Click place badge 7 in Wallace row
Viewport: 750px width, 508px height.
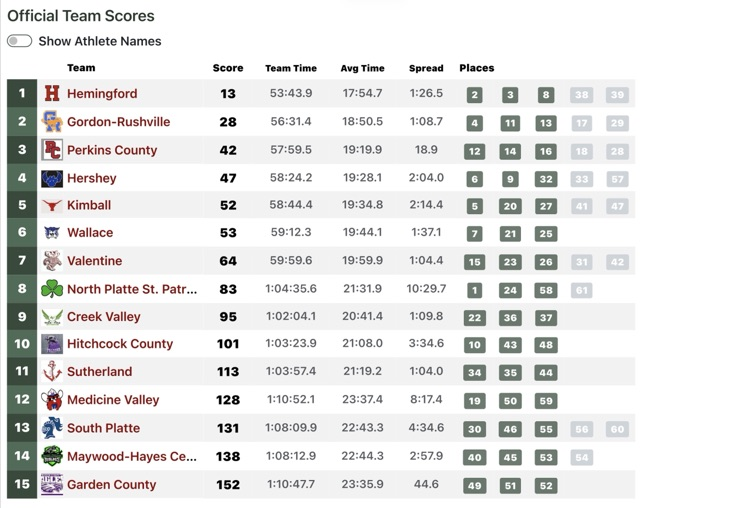click(474, 233)
